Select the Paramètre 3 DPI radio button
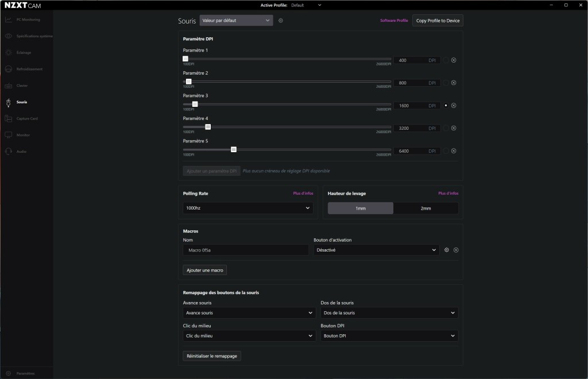Screen dimensions: 588x379 click(x=446, y=105)
